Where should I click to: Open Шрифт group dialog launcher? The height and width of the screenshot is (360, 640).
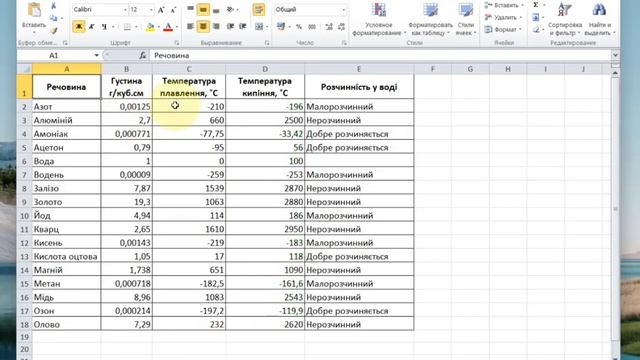pyautogui.click(x=177, y=43)
